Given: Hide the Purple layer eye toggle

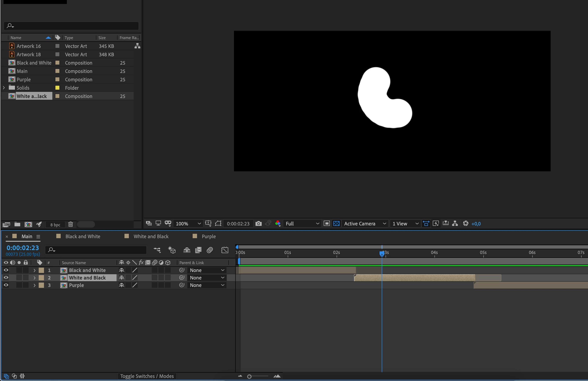Looking at the screenshot, I should [x=6, y=285].
